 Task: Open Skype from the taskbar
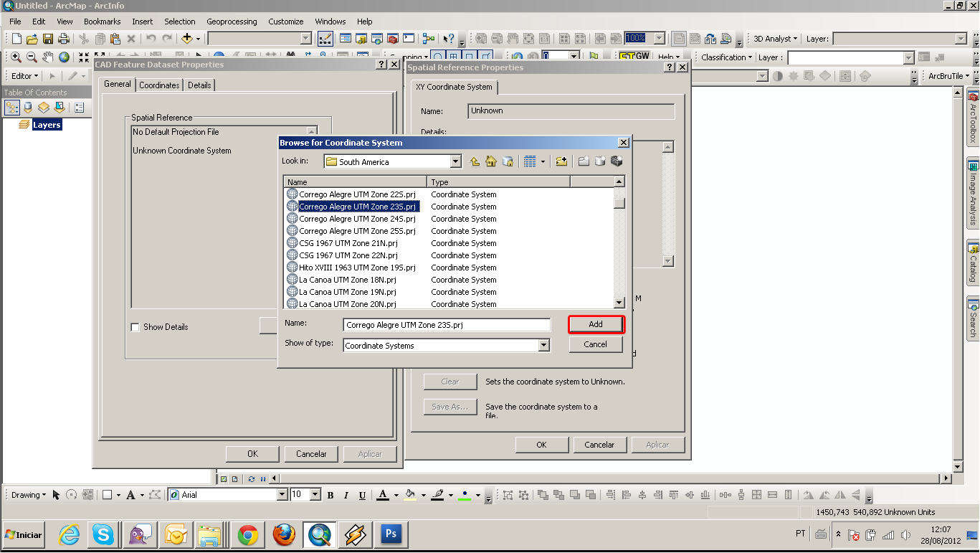[x=103, y=534]
